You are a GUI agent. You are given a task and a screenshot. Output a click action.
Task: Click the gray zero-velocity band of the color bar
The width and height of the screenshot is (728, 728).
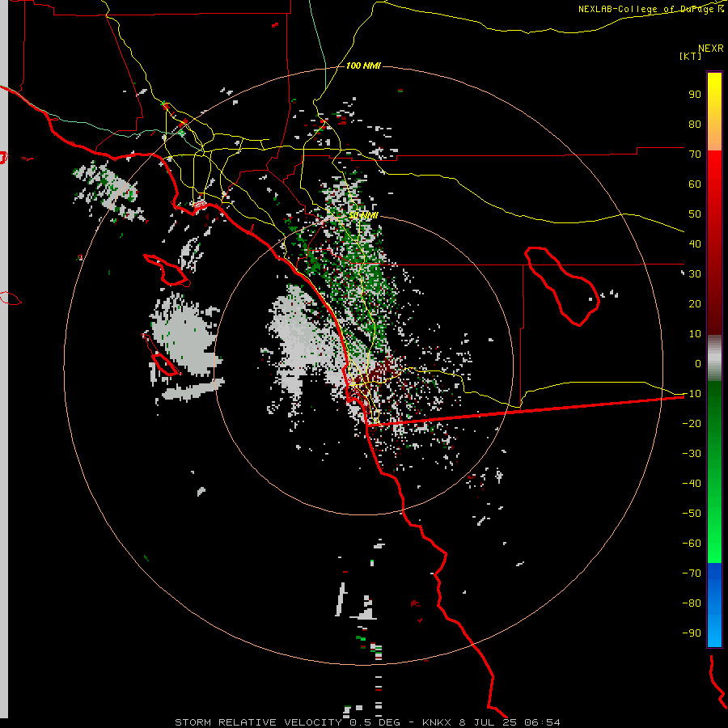click(x=714, y=358)
